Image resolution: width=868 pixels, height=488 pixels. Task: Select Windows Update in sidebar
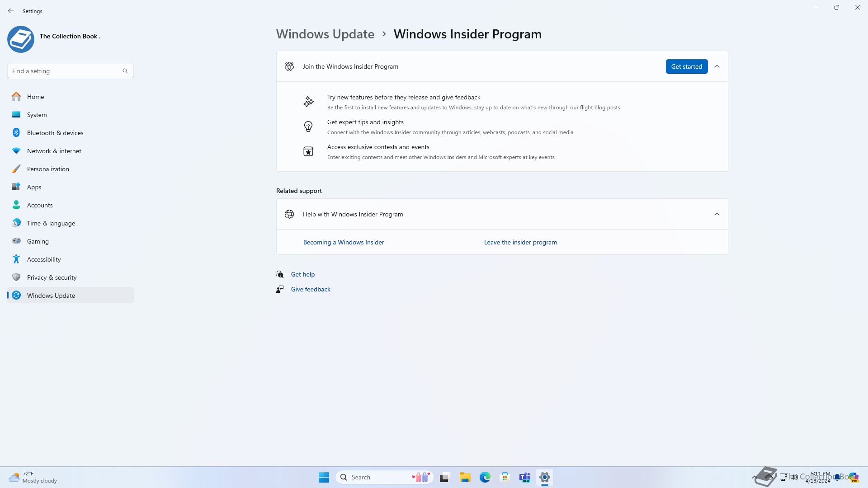pos(71,296)
